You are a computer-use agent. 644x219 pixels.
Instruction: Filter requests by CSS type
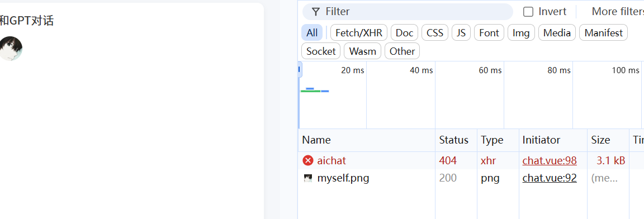click(x=435, y=33)
